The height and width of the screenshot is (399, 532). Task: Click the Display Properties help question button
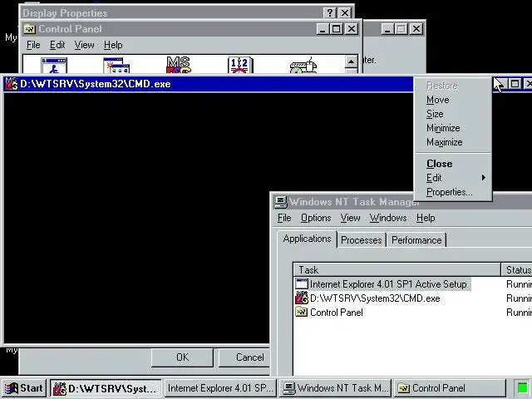point(330,13)
